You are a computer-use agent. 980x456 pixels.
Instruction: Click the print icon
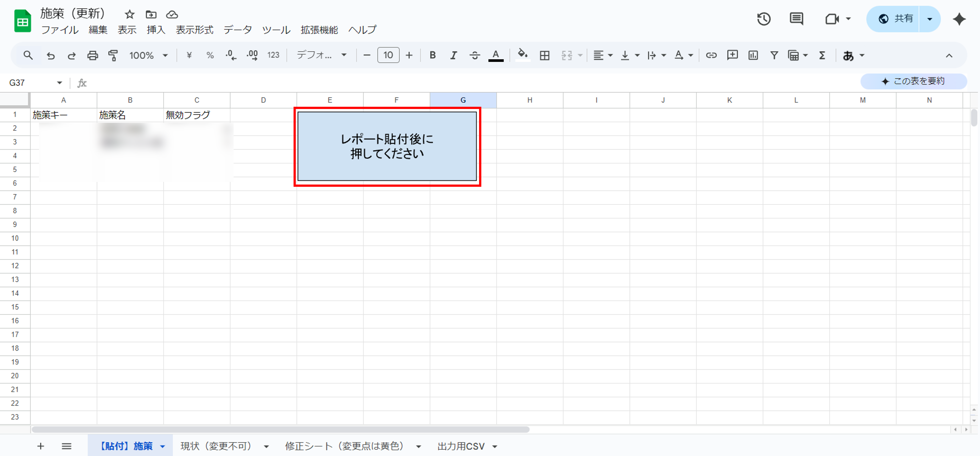pyautogui.click(x=92, y=55)
